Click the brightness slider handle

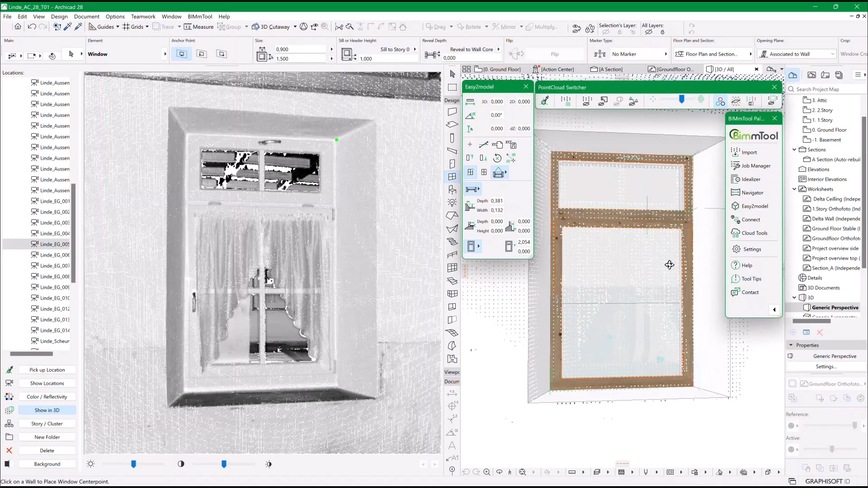[133, 464]
